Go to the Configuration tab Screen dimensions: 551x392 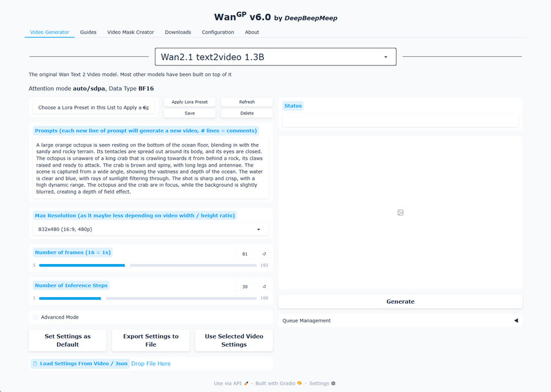click(218, 32)
